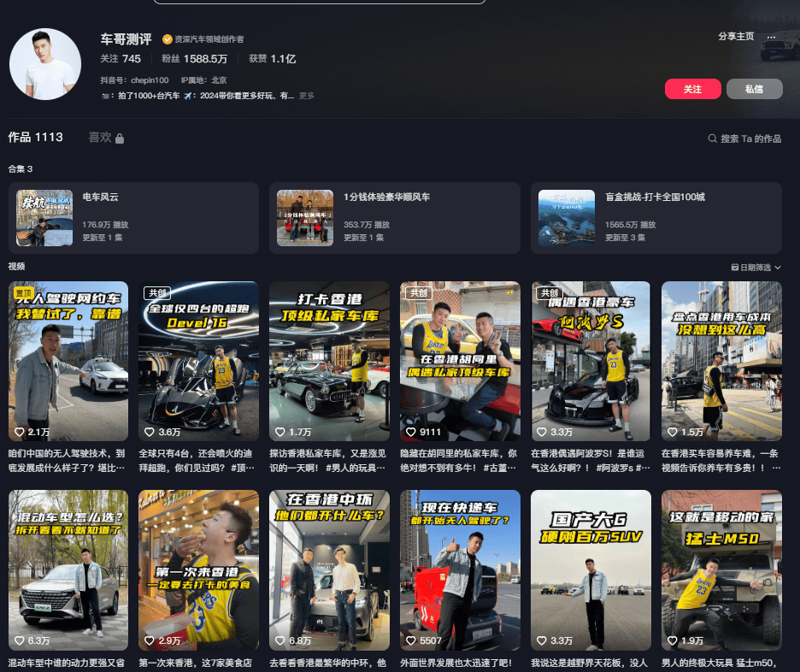800x672 pixels.
Task: Open the three-dots more options menu
Action: click(771, 37)
